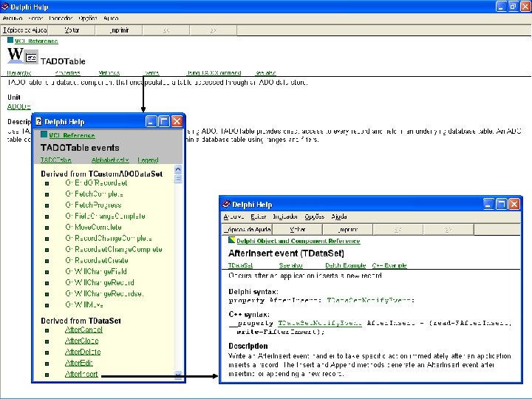Click the help icon in the events window title bar
This screenshot has height=399, width=532.
coord(38,121)
